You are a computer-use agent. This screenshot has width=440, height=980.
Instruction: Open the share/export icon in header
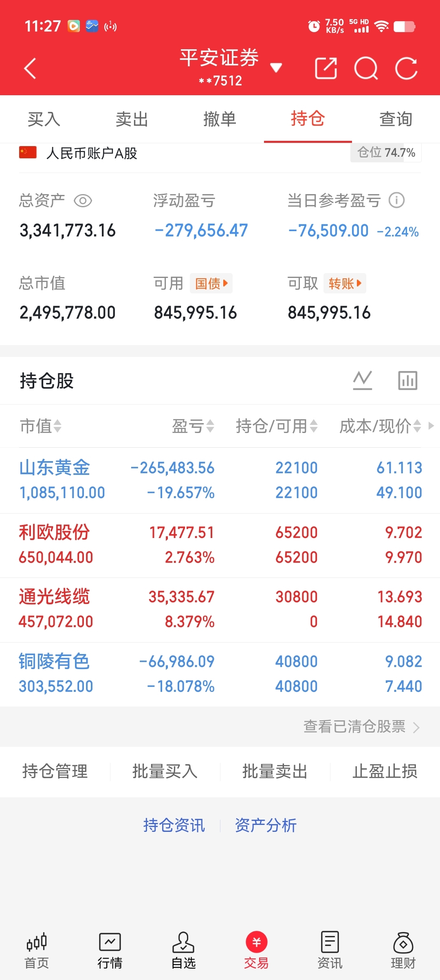(326, 68)
